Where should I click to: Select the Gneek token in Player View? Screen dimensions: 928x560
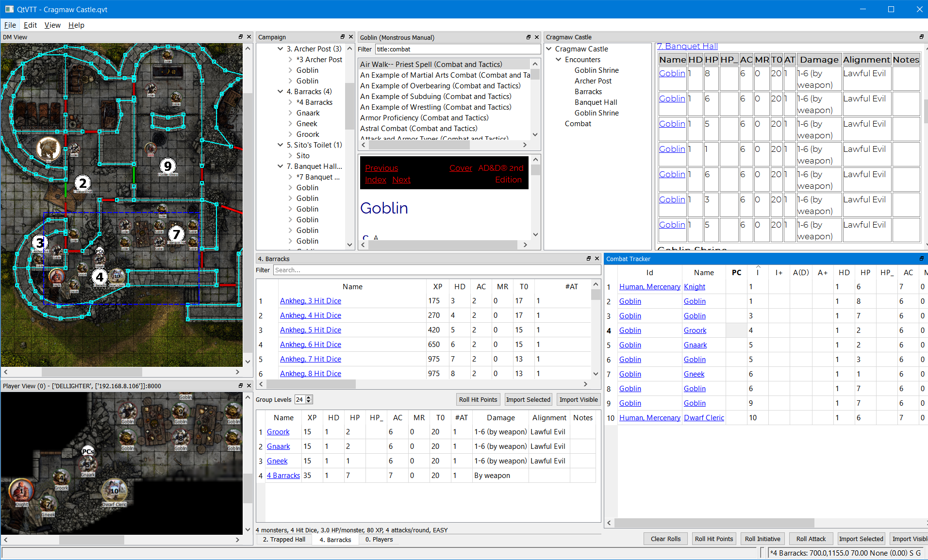coord(49,504)
